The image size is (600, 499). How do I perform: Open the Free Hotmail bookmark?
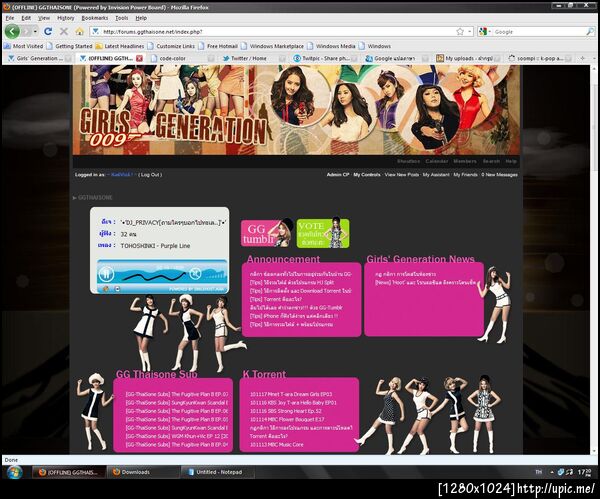coord(218,46)
